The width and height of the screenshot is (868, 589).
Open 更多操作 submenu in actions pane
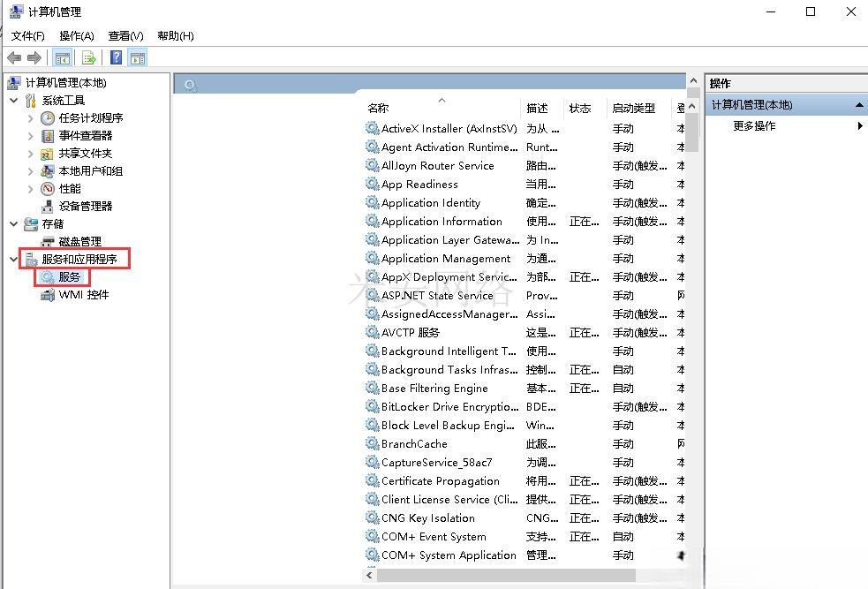coord(754,125)
